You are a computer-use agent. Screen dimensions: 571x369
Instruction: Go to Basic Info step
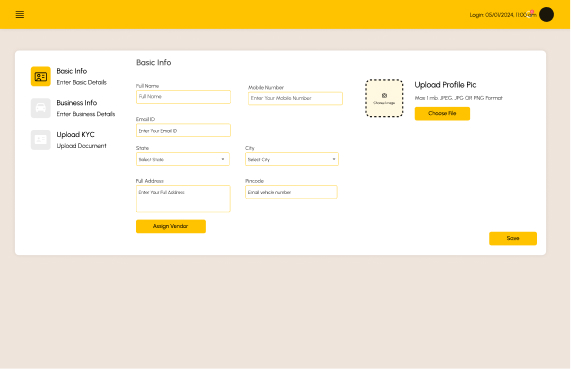(72, 71)
